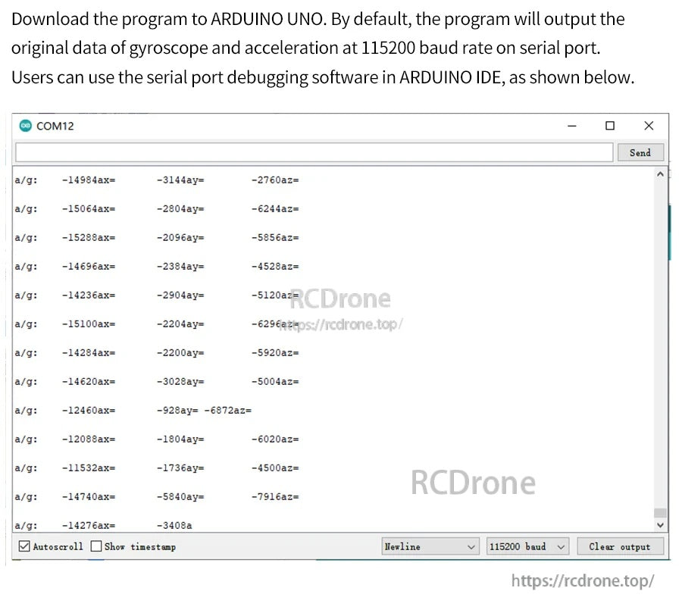682x616 pixels.
Task: Click the COM12 window title text
Action: pyautogui.click(x=55, y=127)
